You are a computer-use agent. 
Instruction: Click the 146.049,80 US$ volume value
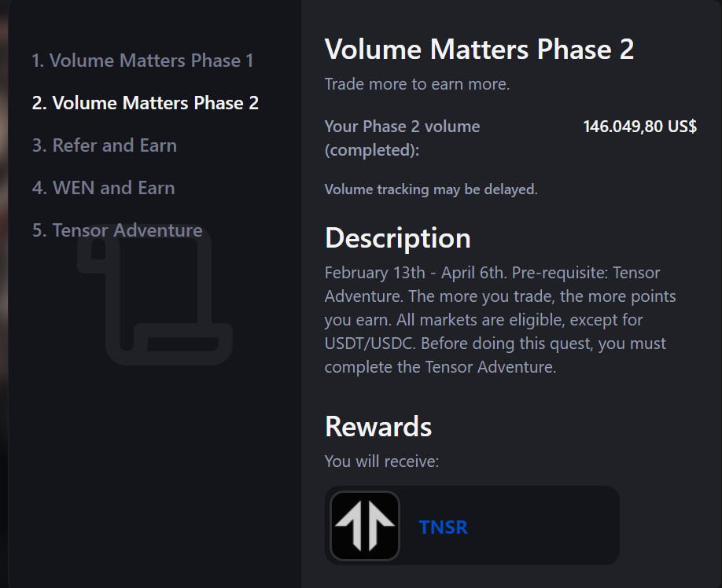639,127
